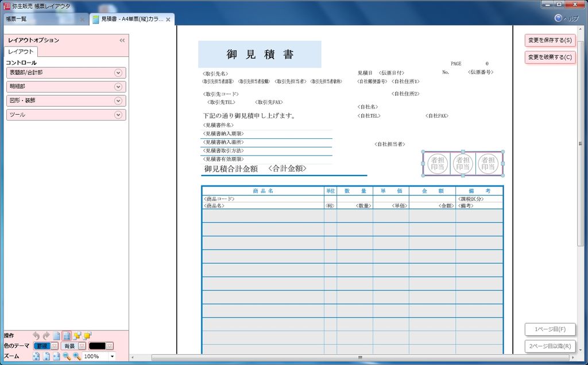588x365 pixels.
Task: Open ヘルプ at the top right
Action: (x=567, y=18)
